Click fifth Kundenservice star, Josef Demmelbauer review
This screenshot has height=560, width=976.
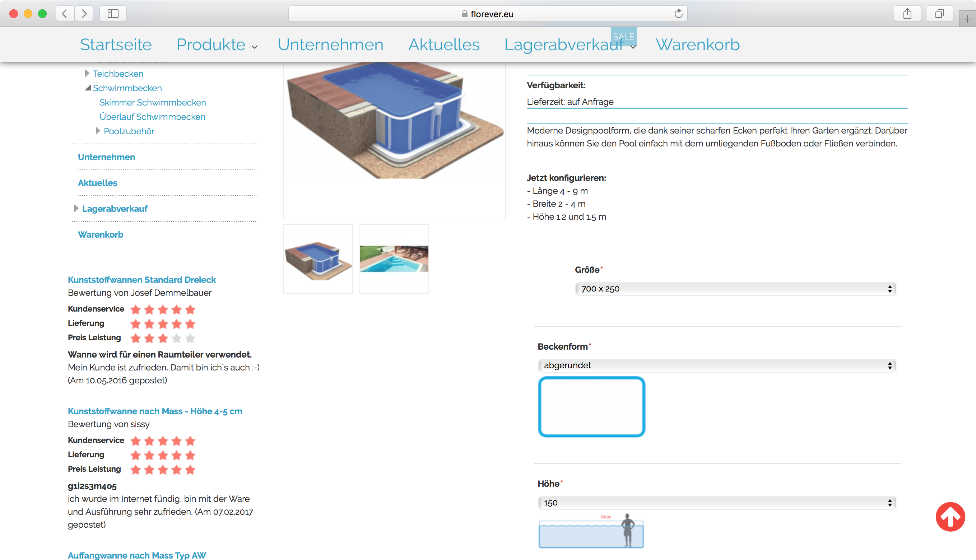click(x=190, y=309)
